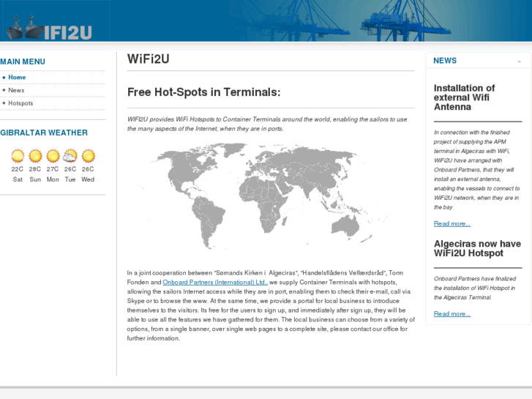Click the 'Mon' day label
Screen dimensions: 532x399
click(53, 179)
